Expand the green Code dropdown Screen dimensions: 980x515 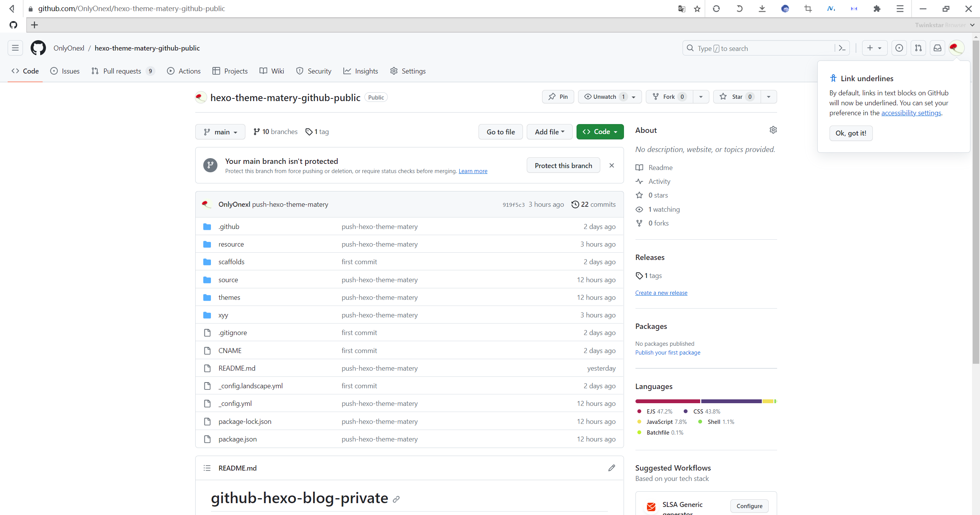600,132
